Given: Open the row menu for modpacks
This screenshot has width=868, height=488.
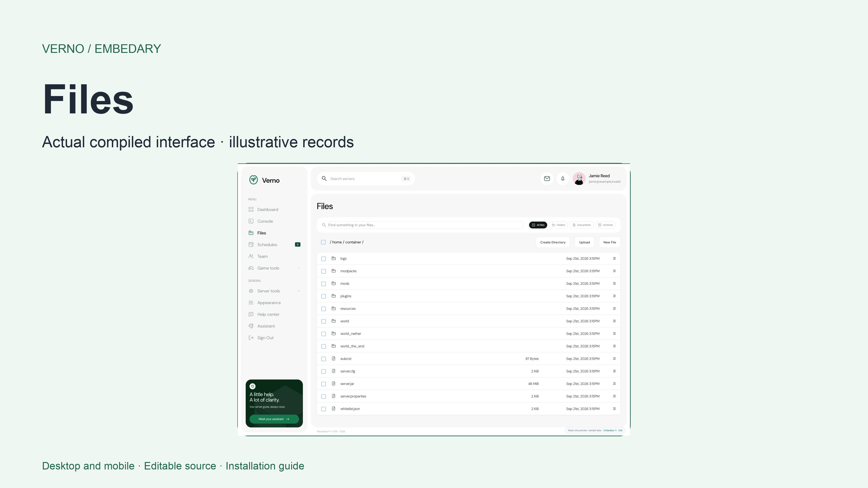Looking at the screenshot, I should click(x=614, y=271).
